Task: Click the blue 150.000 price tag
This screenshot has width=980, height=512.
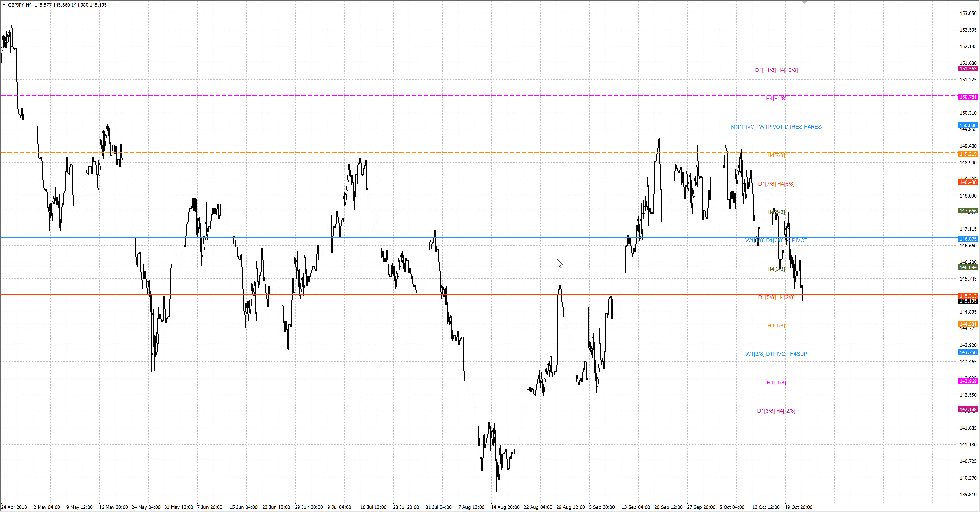Action: coord(968,126)
